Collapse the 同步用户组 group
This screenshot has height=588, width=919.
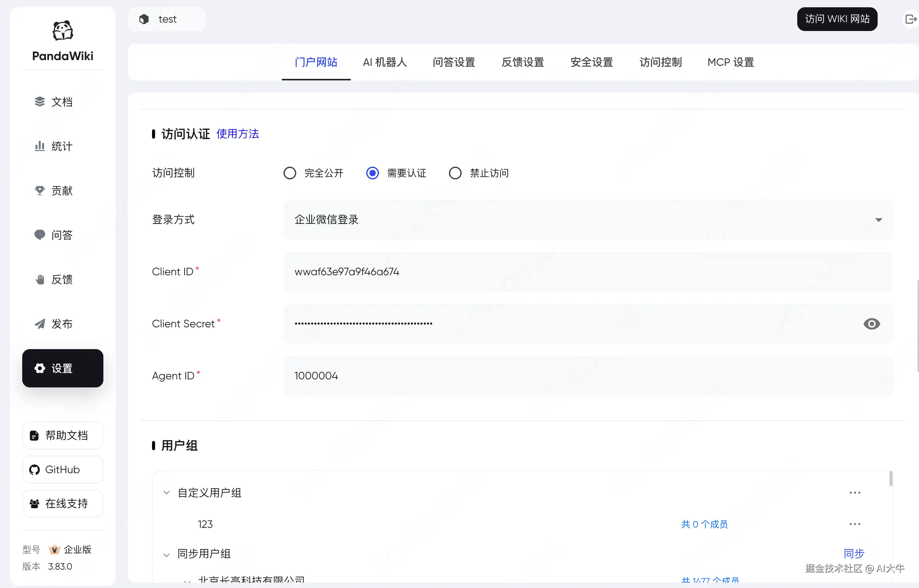click(167, 555)
